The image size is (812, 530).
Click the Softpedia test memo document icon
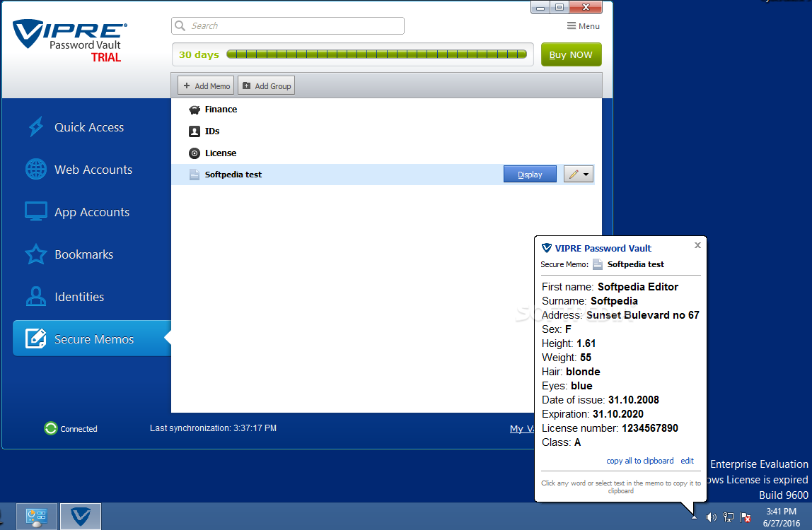(195, 175)
